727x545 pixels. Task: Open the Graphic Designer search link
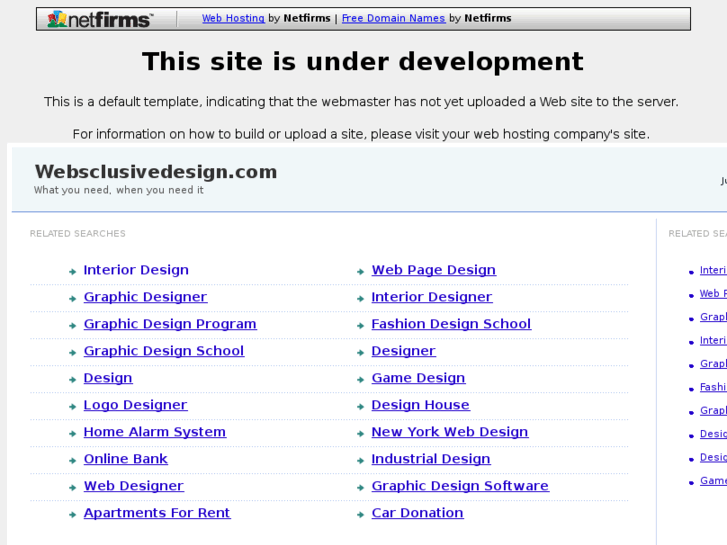tap(145, 297)
